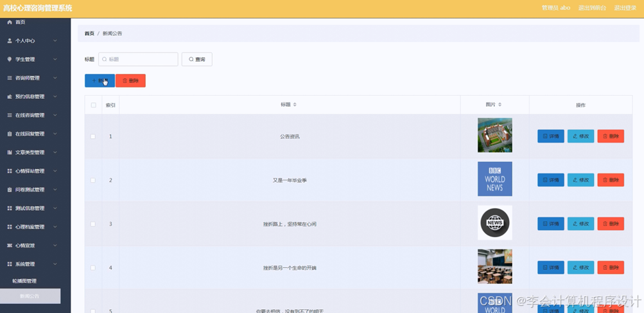This screenshot has height=313, width=644.
Task: Click the grid icon beside 心情驿站管理
Action: pos(10,171)
